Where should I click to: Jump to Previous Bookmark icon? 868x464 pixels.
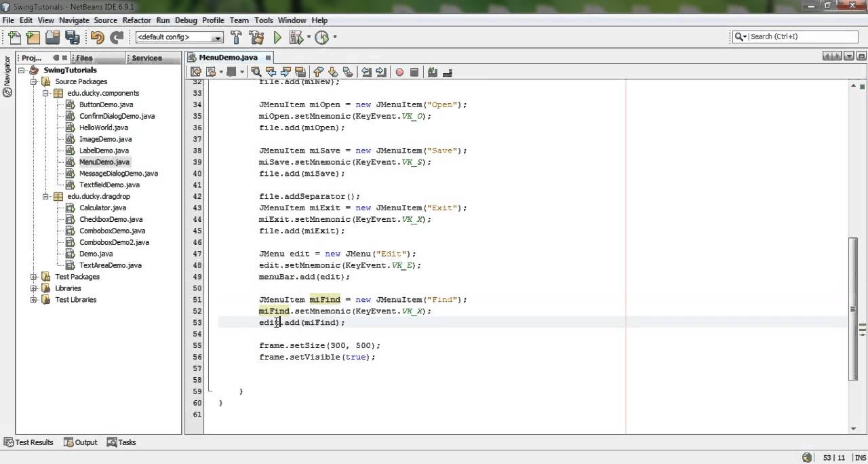pos(318,72)
